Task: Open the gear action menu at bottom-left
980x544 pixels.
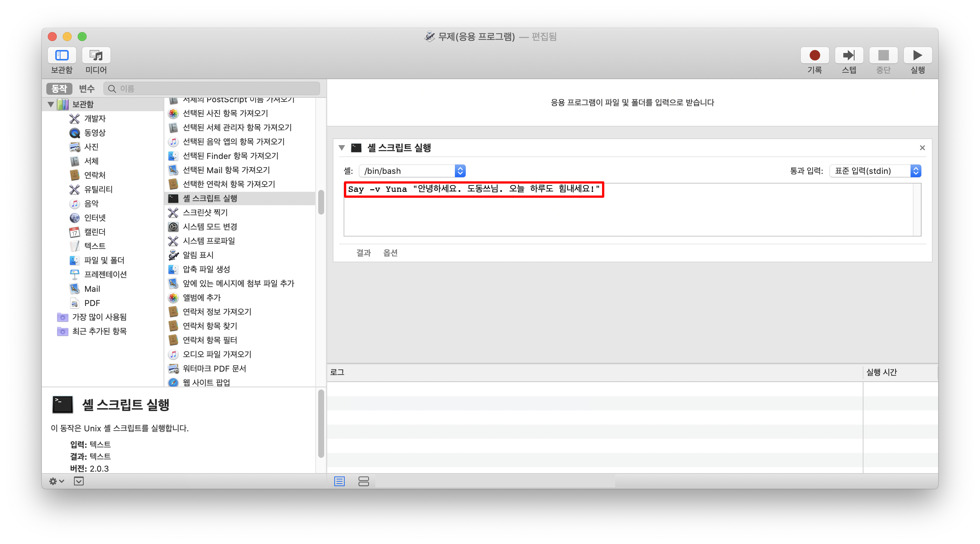Action: pos(56,481)
